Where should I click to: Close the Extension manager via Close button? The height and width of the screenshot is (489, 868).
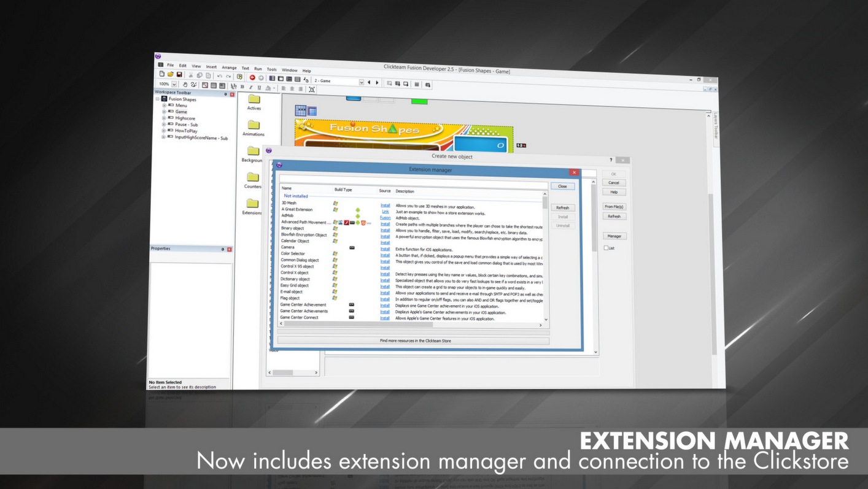point(562,186)
